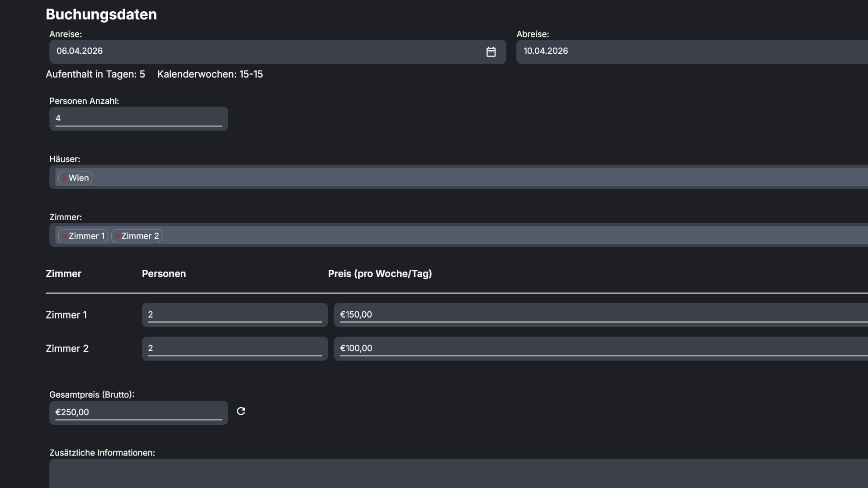Viewport: 868px width, 488px height.
Task: Click the 'Häuser:' label
Action: coord(65,159)
